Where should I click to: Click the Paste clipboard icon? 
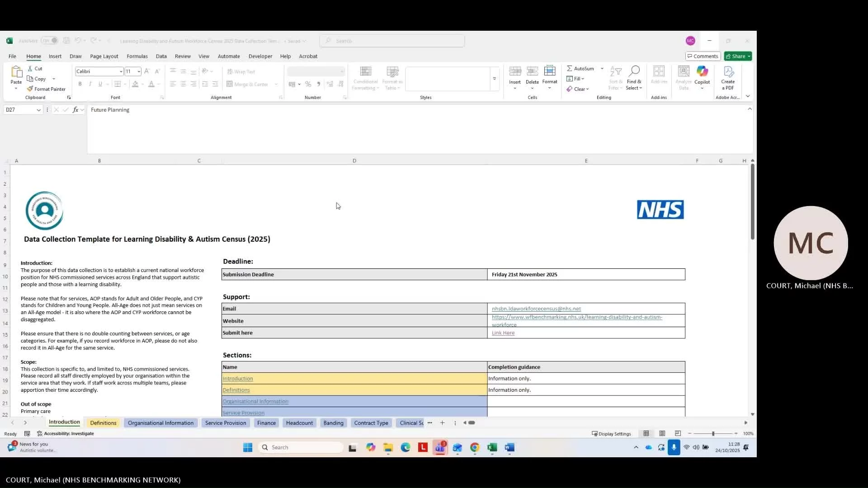pos(16,72)
